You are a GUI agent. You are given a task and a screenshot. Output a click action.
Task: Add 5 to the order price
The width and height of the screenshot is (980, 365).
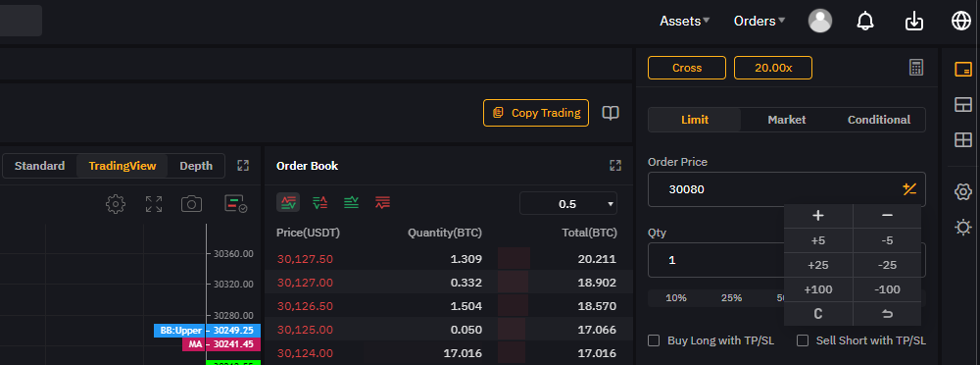(x=818, y=240)
